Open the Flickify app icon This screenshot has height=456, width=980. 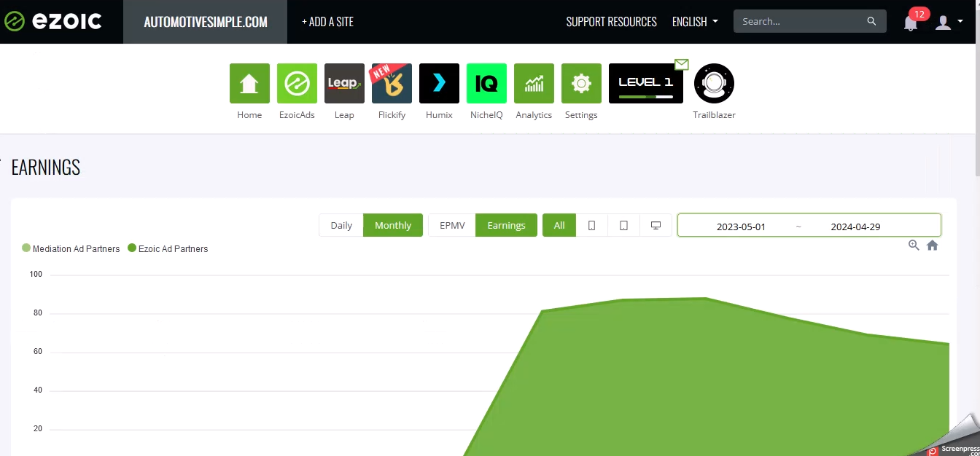point(392,83)
